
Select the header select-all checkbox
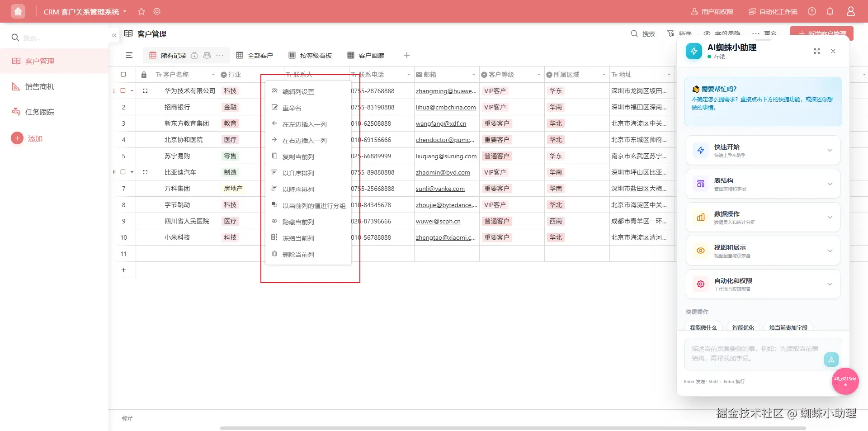click(123, 74)
